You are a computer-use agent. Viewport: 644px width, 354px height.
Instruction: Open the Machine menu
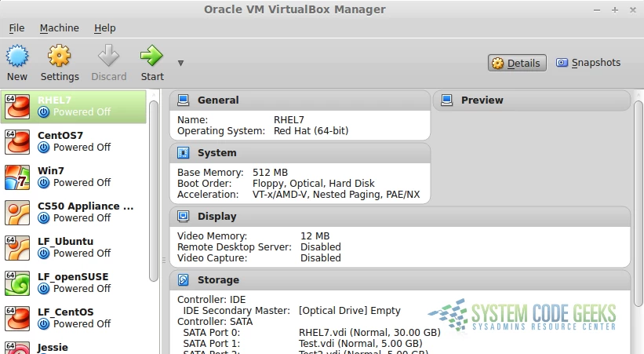[59, 27]
